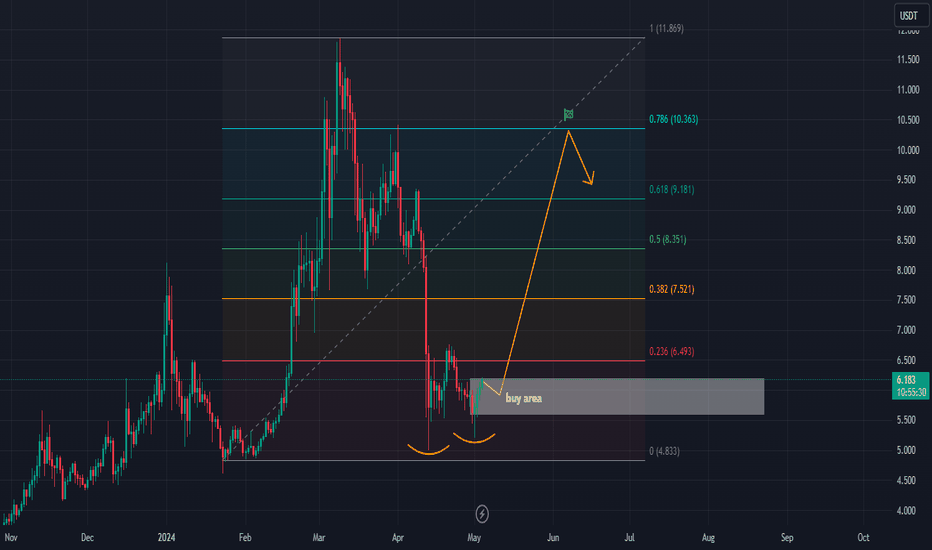Click the 9.500 price scale value
932x550 pixels.
coord(908,180)
